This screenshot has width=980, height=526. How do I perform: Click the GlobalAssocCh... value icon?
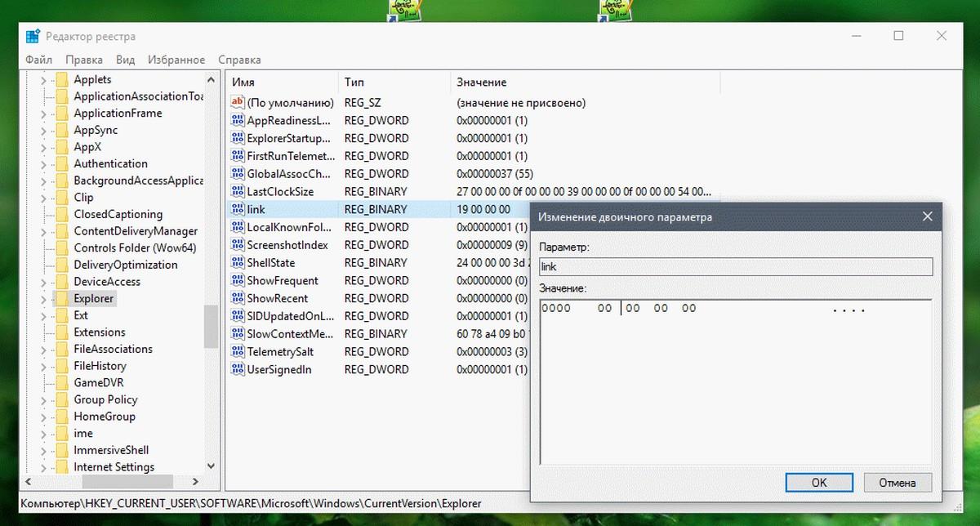click(238, 174)
